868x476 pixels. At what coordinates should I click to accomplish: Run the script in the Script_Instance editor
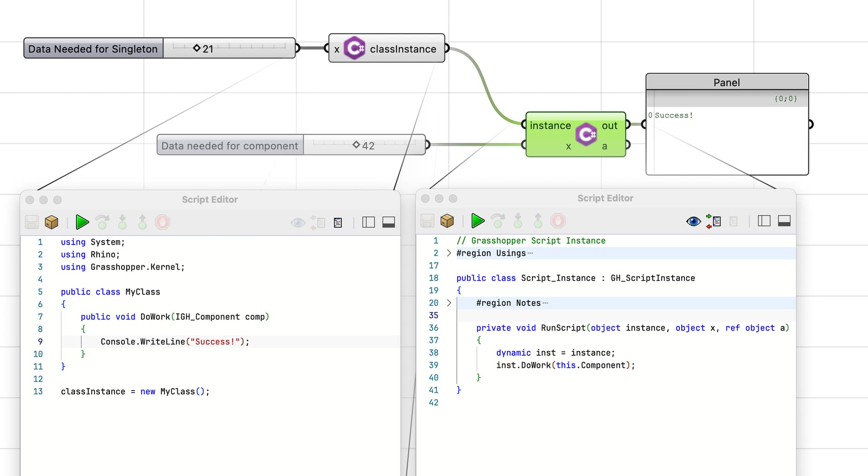(478, 221)
